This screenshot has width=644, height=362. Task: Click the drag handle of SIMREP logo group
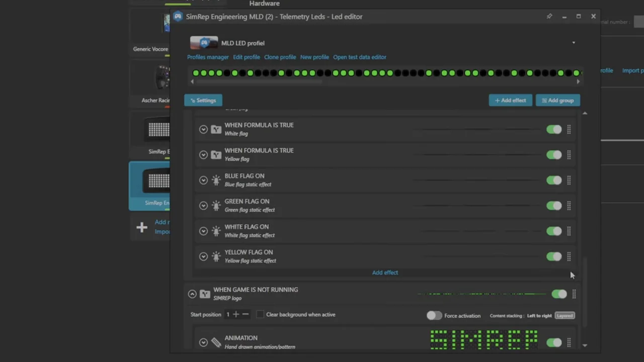coord(574,294)
